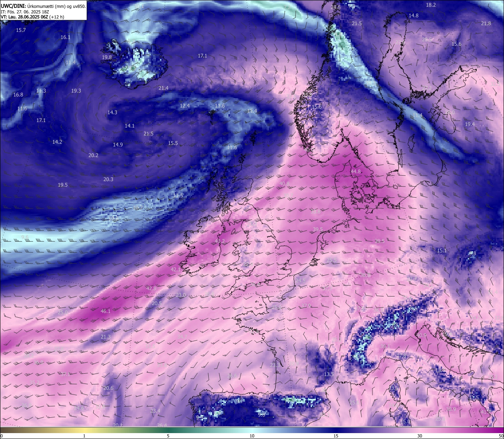Click the 21.4 value south of Iceland
This screenshot has height=439, width=504.
(163, 88)
